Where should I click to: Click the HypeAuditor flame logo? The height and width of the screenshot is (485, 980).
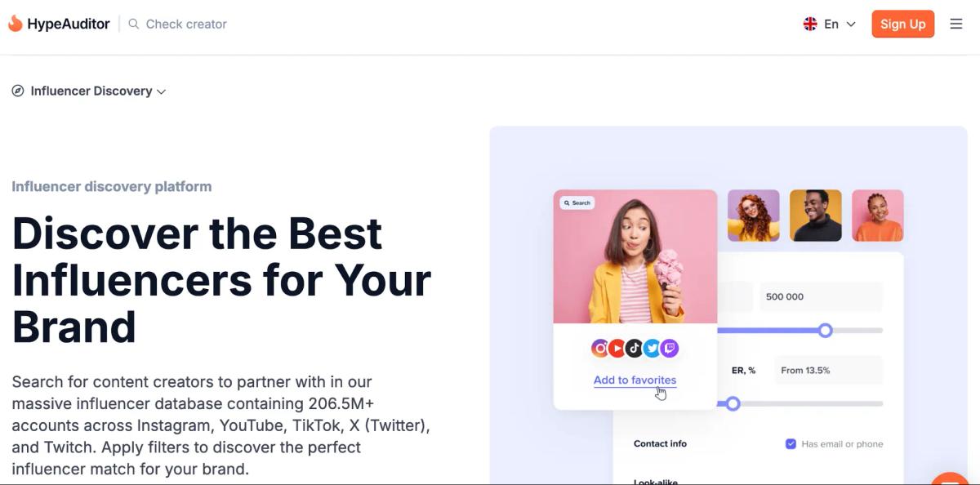pyautogui.click(x=15, y=24)
